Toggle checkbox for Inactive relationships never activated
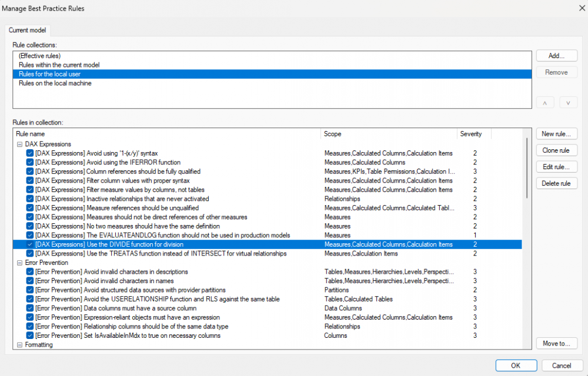Viewport: 588px width, 376px height. pyautogui.click(x=30, y=199)
